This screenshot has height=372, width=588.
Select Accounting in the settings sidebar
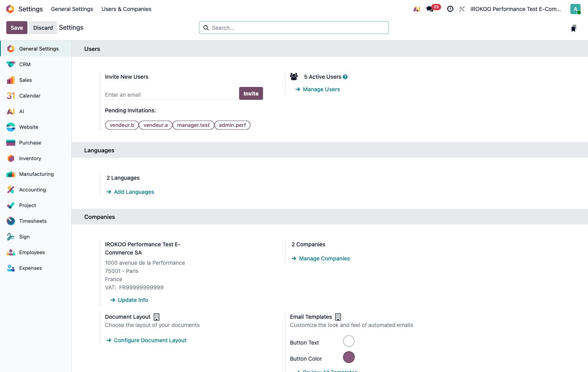(36, 190)
